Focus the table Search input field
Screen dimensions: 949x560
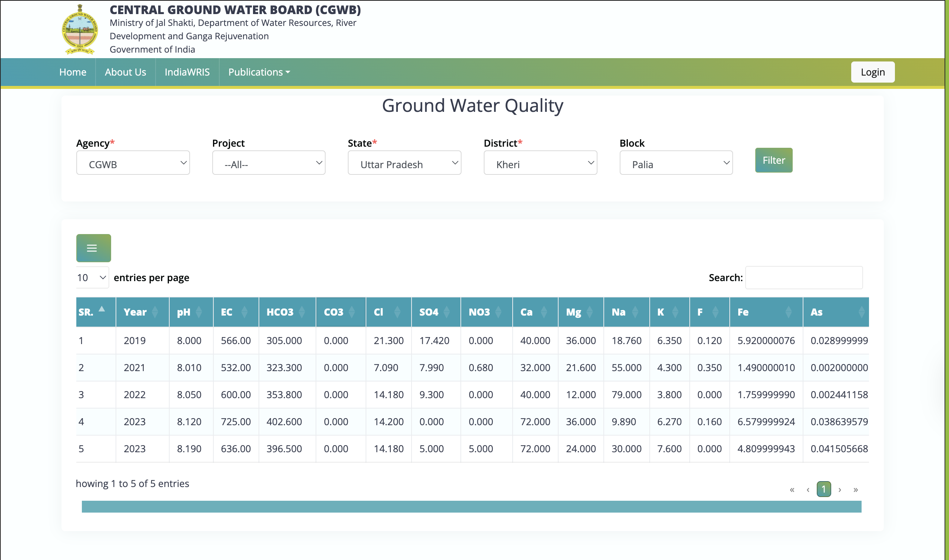[804, 277]
